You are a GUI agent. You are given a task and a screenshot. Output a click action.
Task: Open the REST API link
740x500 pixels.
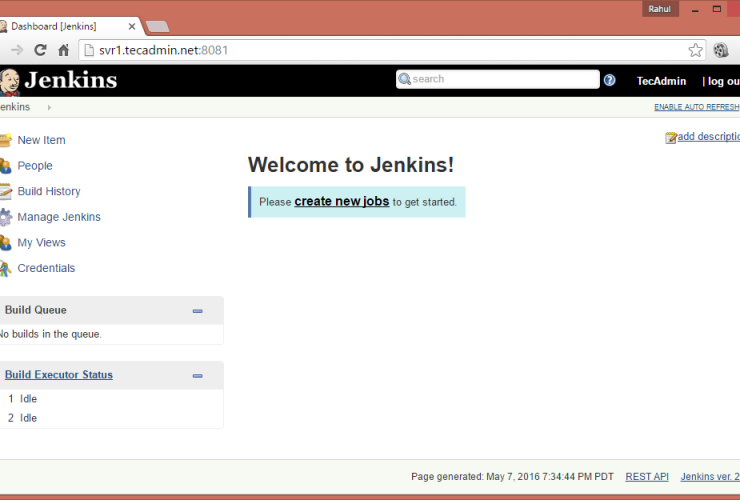click(647, 477)
